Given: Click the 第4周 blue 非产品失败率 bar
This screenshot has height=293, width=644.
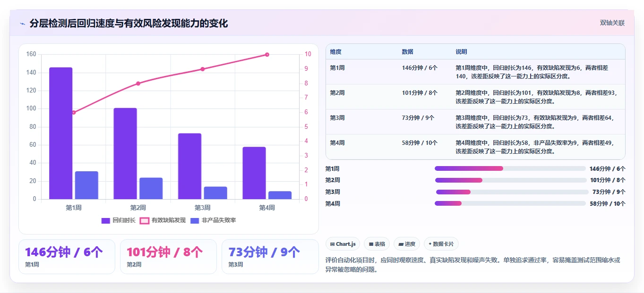Looking at the screenshot, I should point(280,195).
